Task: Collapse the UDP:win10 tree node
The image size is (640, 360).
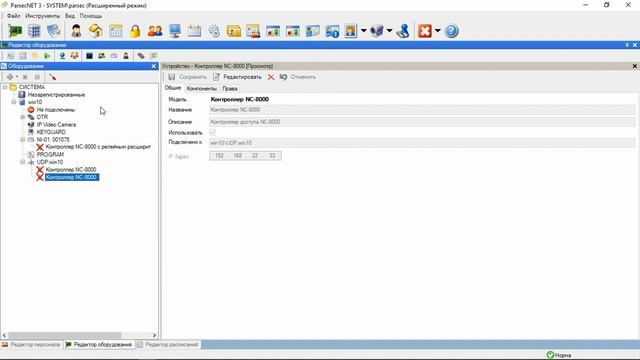Action: click(x=23, y=162)
